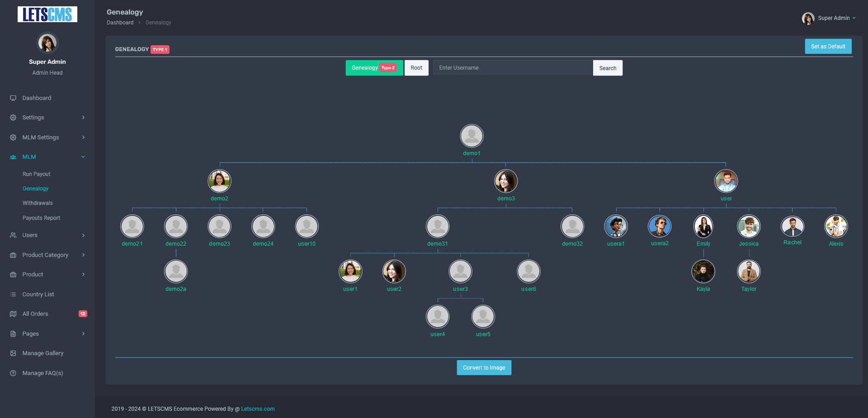Viewport: 868px width, 418px height.
Task: Click the Set as Default button
Action: point(828,46)
